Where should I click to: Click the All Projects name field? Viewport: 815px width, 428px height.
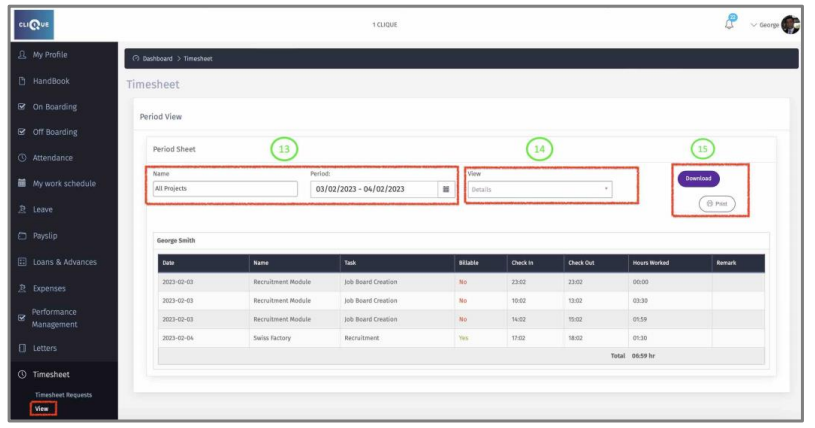point(224,188)
